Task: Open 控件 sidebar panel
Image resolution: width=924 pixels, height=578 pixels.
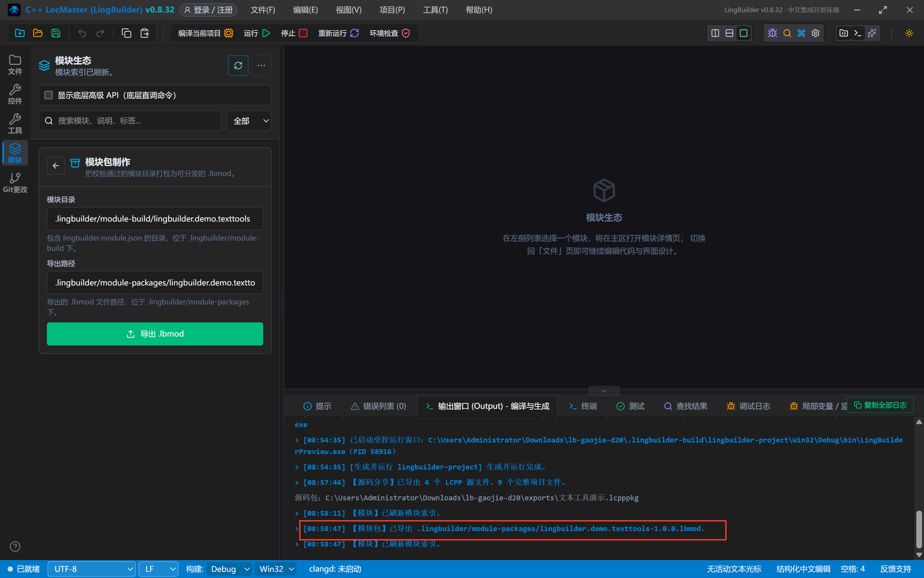Action: point(15,94)
